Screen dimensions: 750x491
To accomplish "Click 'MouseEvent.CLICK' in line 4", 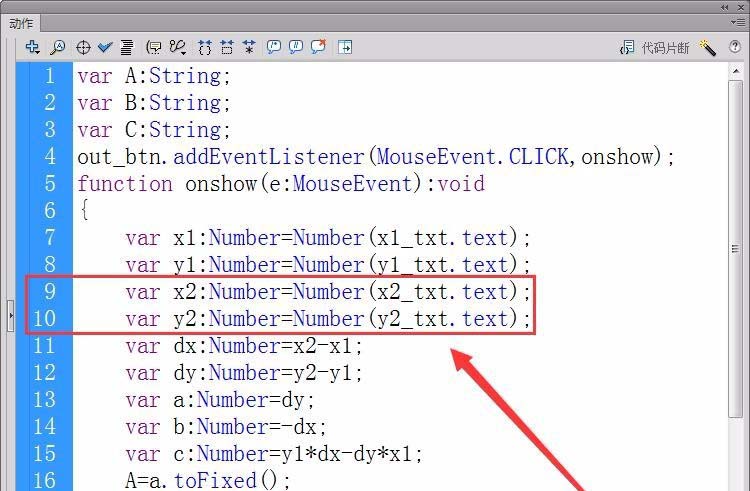I will click(472, 157).
